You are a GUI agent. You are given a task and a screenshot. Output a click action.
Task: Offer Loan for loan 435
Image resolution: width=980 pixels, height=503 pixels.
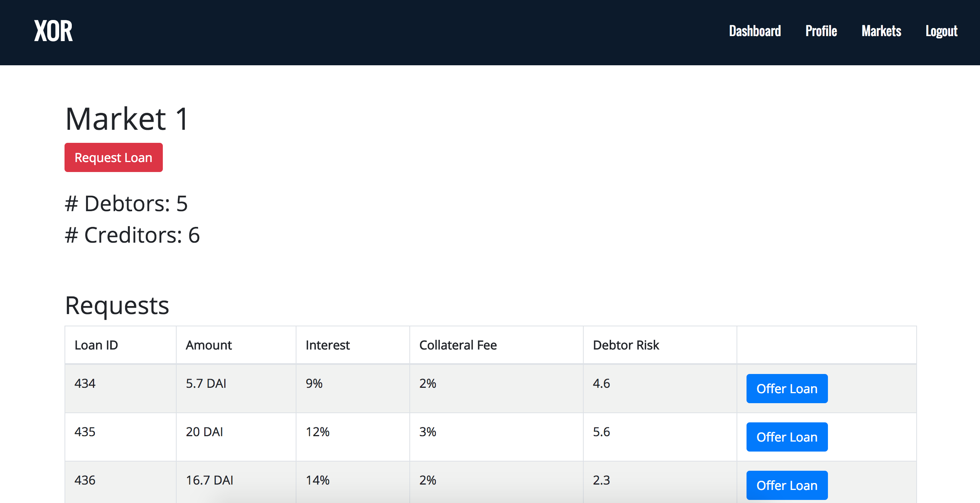coord(786,437)
